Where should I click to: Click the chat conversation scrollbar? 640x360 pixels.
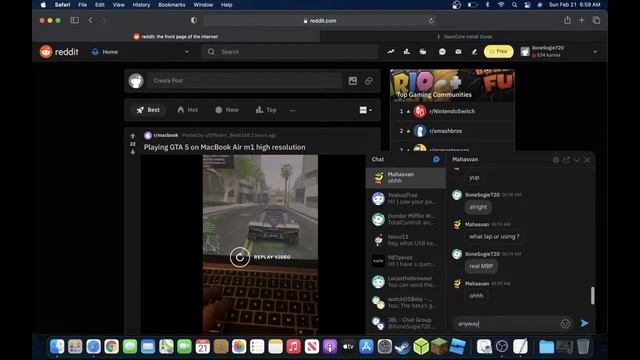(592, 295)
